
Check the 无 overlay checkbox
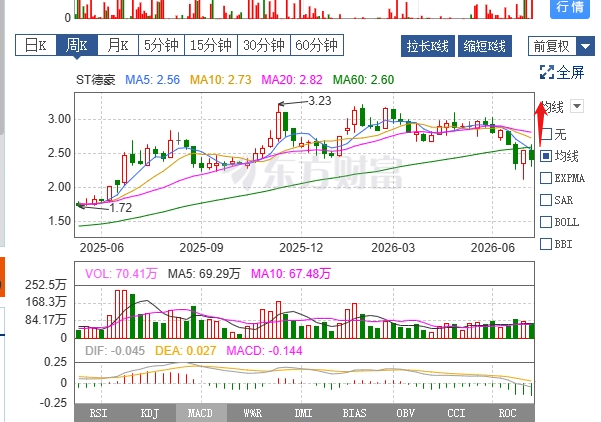tap(546, 134)
